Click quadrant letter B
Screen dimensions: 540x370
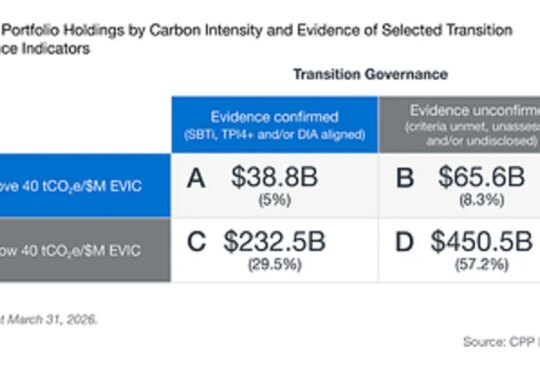click(405, 178)
